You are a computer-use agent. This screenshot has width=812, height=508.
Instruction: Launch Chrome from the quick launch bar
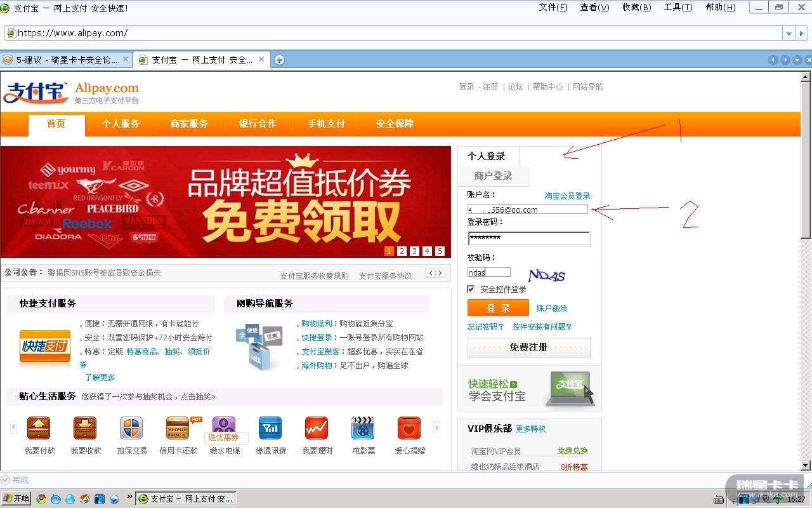pos(42,499)
